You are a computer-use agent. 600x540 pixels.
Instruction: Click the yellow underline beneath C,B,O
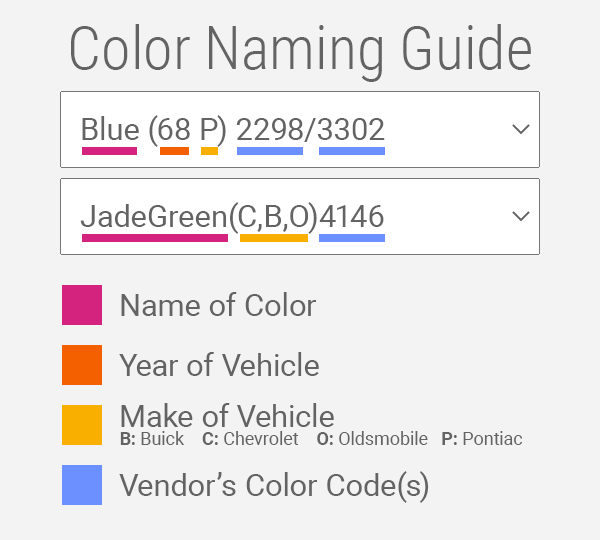[x=274, y=238]
